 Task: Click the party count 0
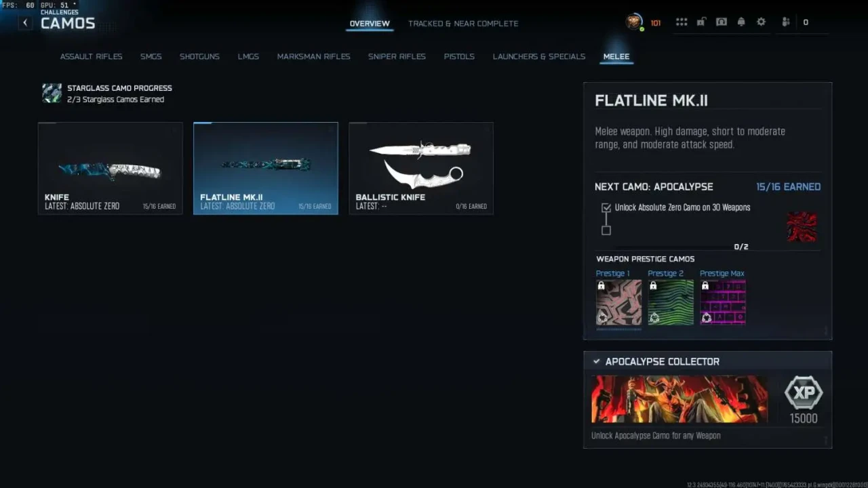click(x=806, y=22)
